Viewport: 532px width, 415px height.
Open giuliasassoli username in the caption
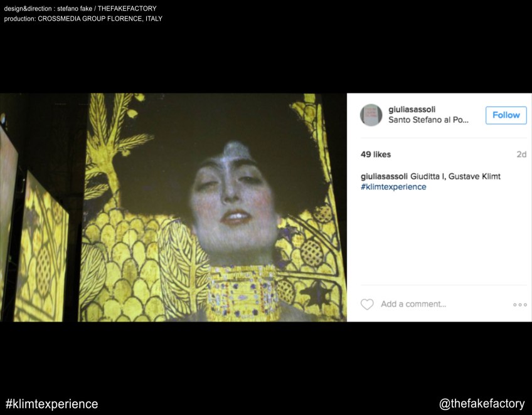(x=384, y=176)
